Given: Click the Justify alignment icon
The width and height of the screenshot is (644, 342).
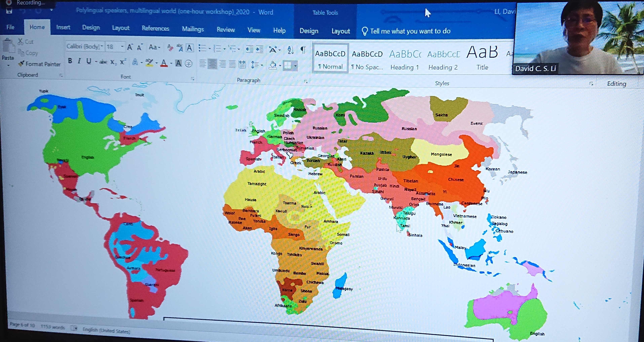Looking at the screenshot, I should click(232, 64).
